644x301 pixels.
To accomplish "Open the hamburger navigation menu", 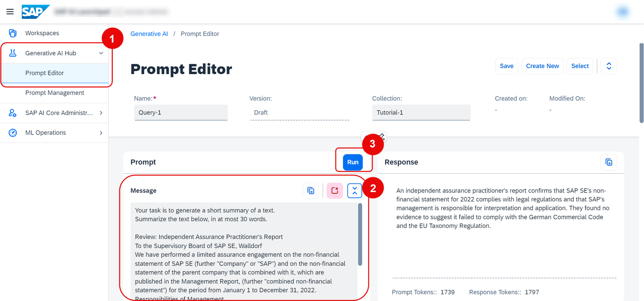I will click(10, 12).
